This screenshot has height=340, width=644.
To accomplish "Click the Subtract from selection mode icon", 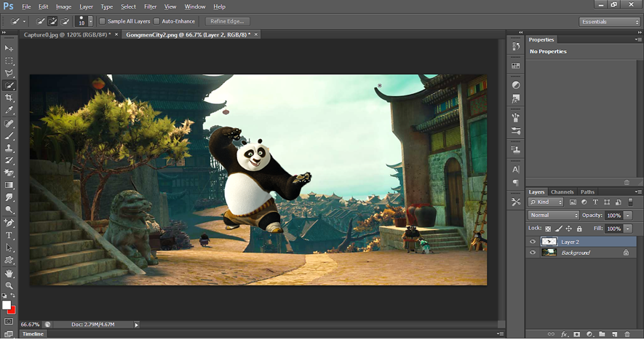I will point(65,21).
